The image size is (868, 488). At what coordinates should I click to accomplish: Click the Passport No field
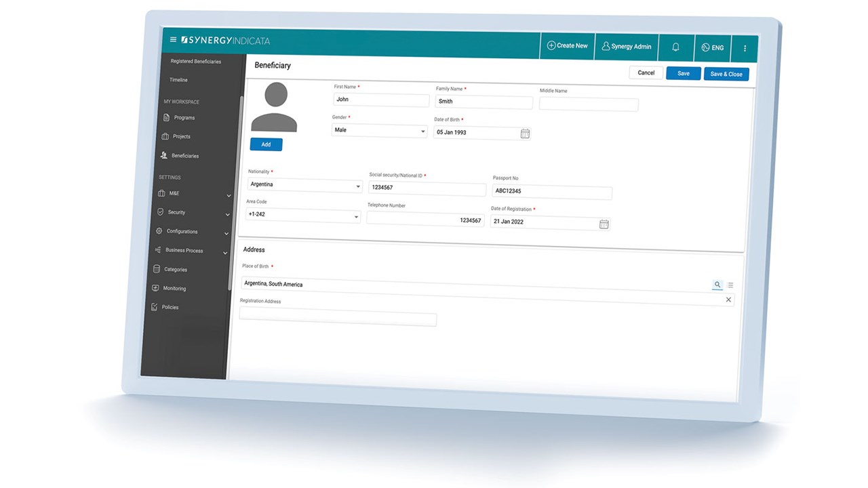(552, 191)
